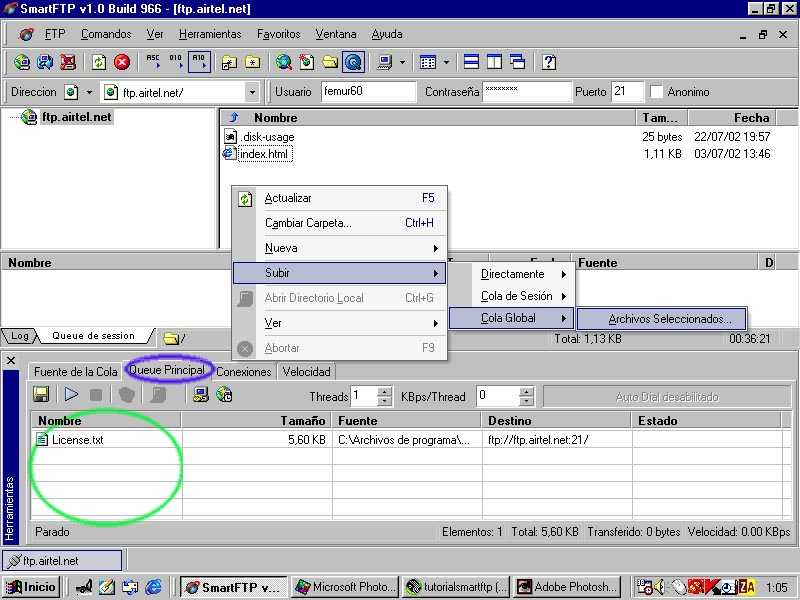Click the Inicio start button
The image size is (800, 600).
(x=31, y=587)
